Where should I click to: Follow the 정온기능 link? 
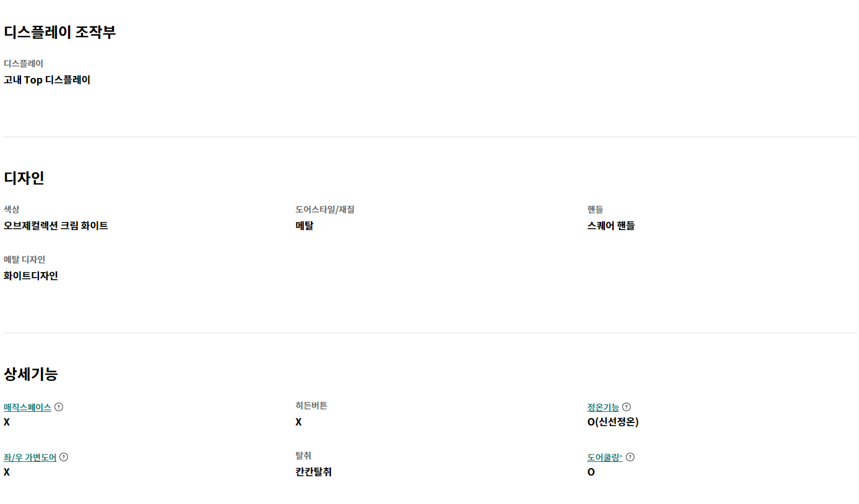pyautogui.click(x=603, y=407)
